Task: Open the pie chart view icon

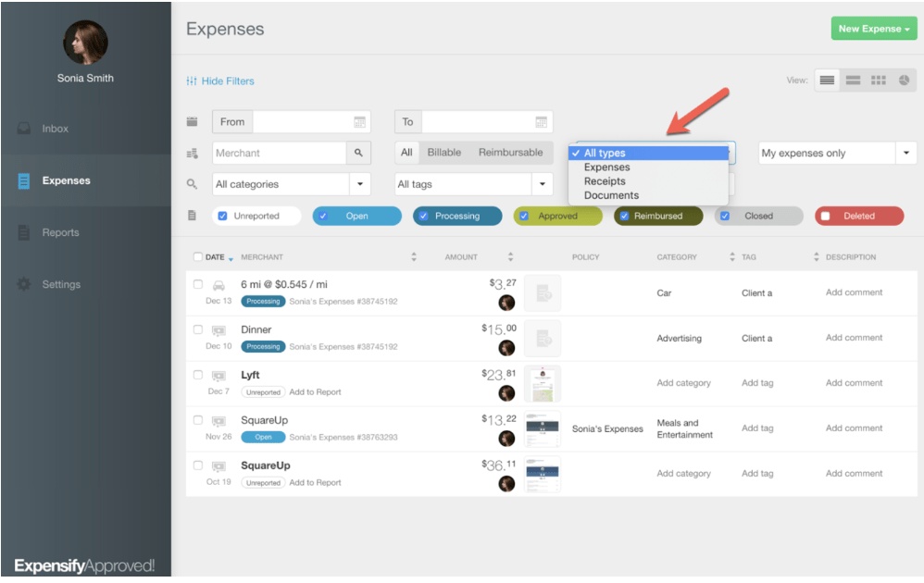Action: (904, 81)
